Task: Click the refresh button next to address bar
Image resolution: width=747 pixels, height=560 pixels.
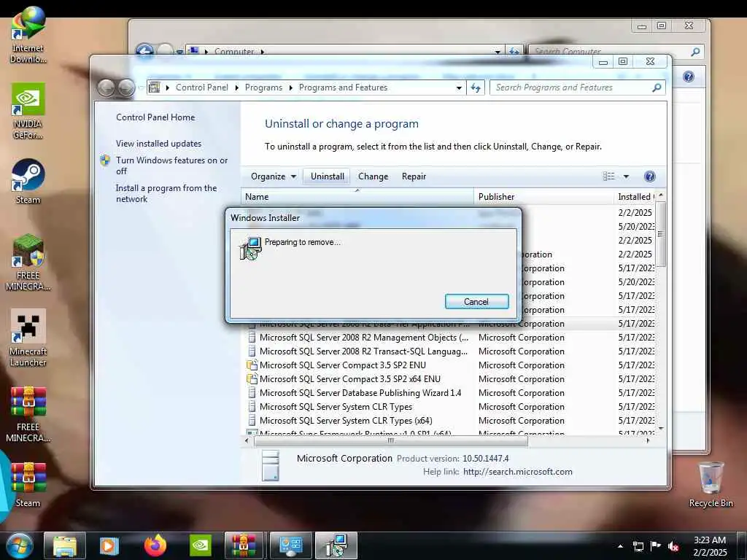Action: coord(476,87)
